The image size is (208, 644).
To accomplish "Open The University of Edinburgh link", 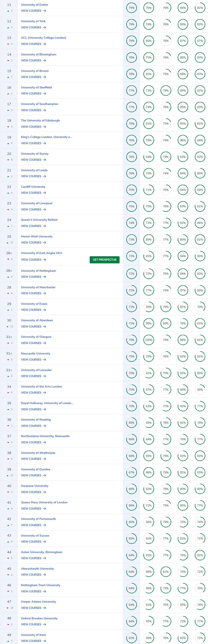I will point(40,120).
